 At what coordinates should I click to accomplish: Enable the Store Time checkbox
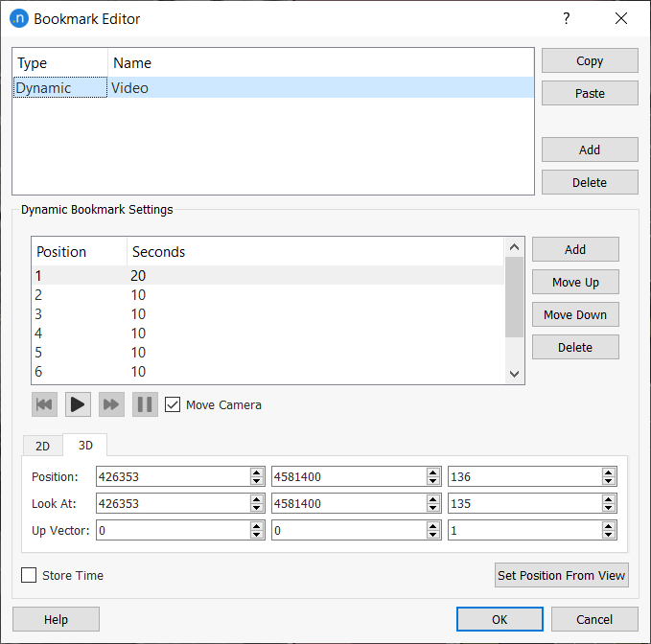[x=30, y=575]
